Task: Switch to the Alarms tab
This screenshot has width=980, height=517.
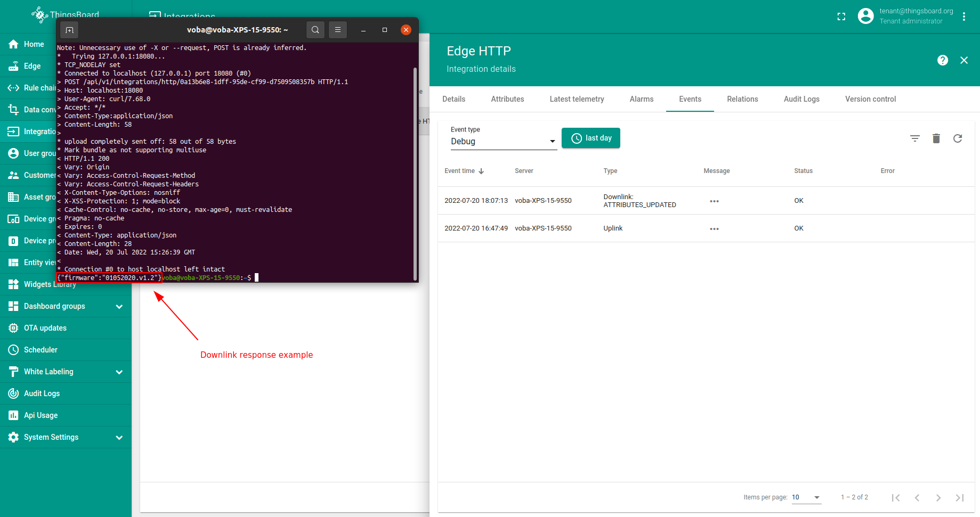Action: 642,99
